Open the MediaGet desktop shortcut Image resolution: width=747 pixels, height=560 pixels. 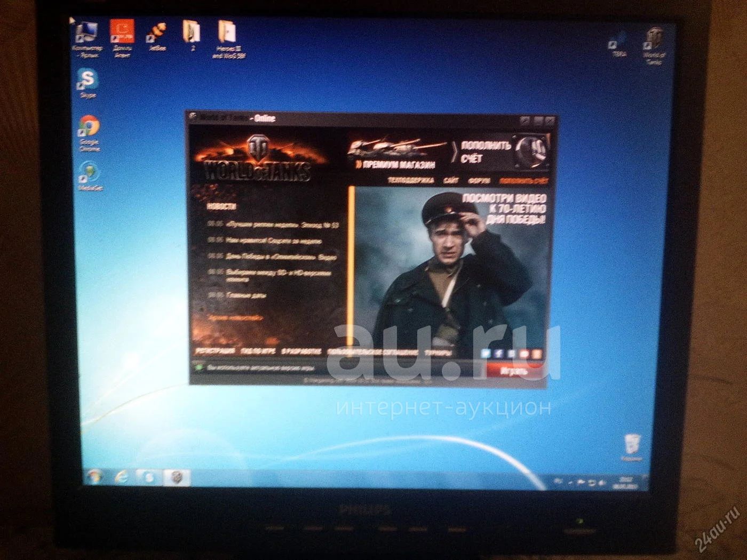click(x=90, y=177)
